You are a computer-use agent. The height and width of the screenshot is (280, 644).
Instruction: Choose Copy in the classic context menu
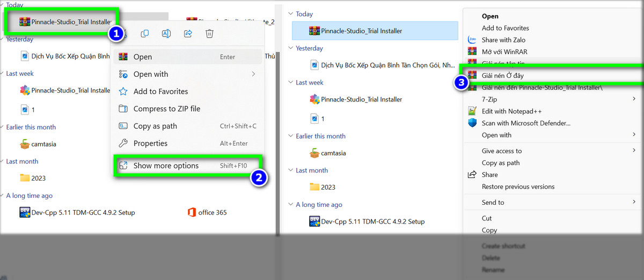coord(489,230)
